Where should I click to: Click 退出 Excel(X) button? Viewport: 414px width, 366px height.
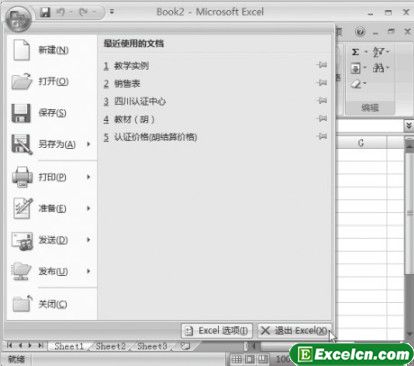point(294,331)
